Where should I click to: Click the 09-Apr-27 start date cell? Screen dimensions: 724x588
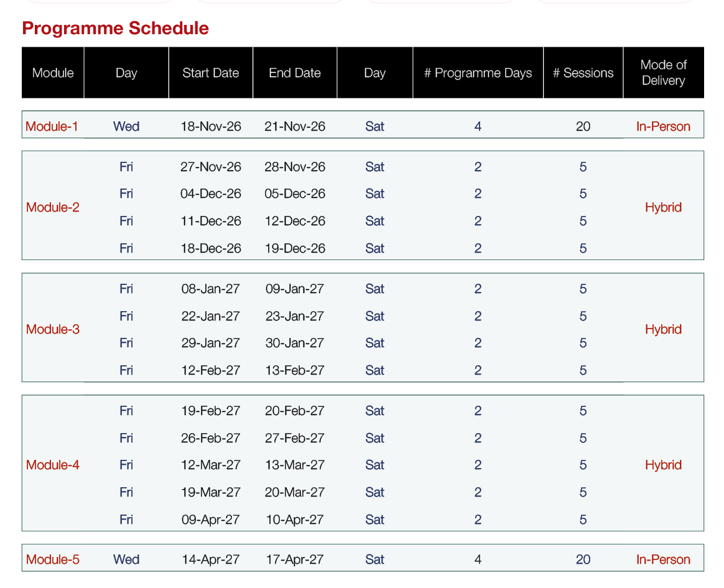point(211,520)
